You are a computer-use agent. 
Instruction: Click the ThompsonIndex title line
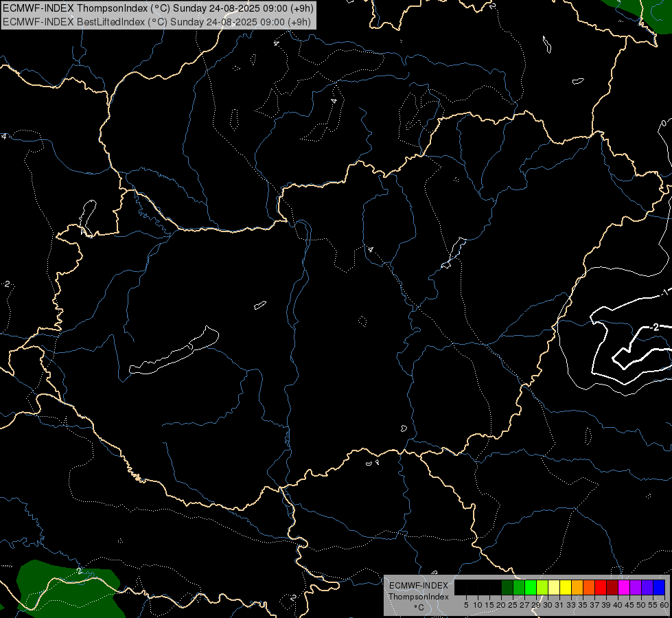(158, 8)
